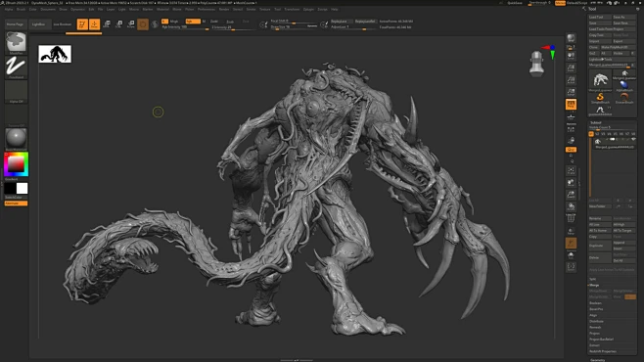The height and width of the screenshot is (362, 644).
Task: Toggle the Floor grid button
Action: [571, 117]
